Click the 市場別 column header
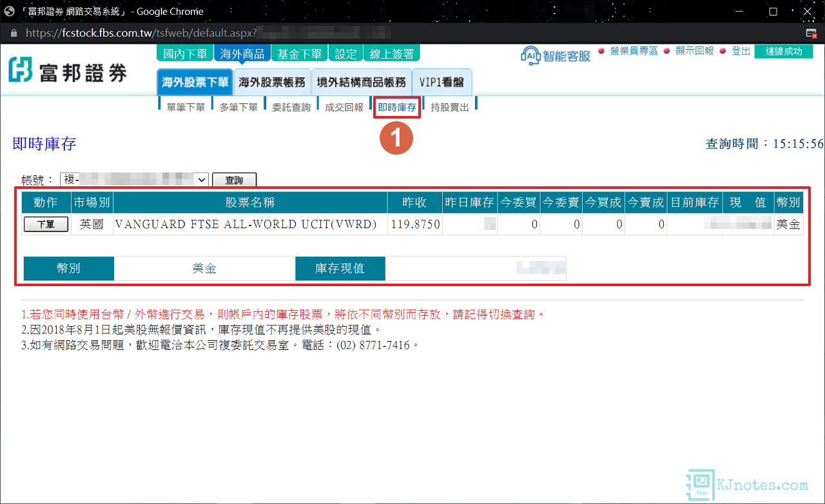Screen dimensions: 825x504 (92, 202)
